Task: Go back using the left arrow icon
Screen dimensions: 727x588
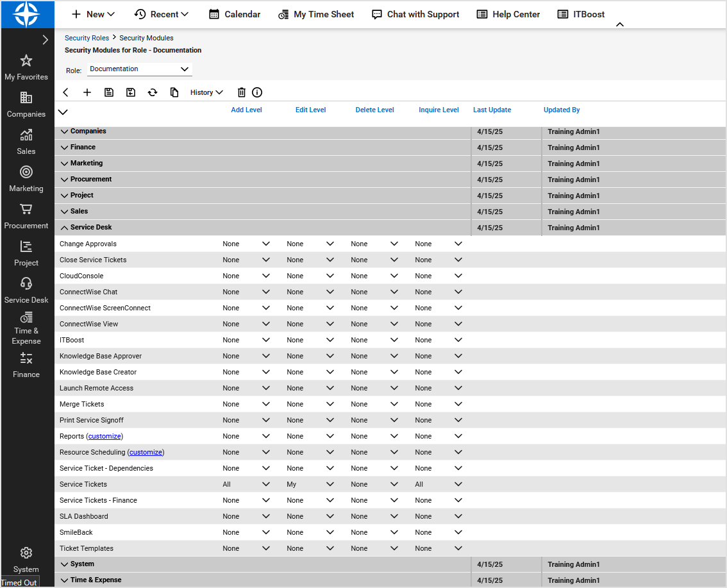Action: (x=65, y=92)
